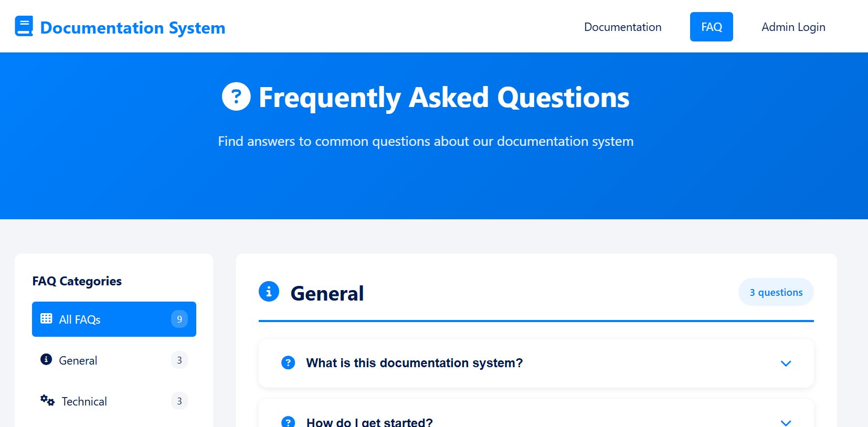Open the 'What is this documentation system?' question
This screenshot has height=427, width=868.
414,363
